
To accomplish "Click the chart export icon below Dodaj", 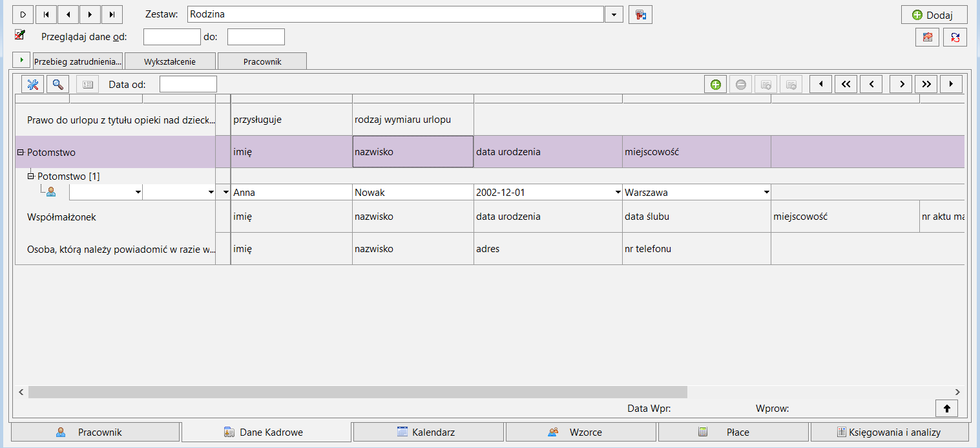I will tap(927, 37).
